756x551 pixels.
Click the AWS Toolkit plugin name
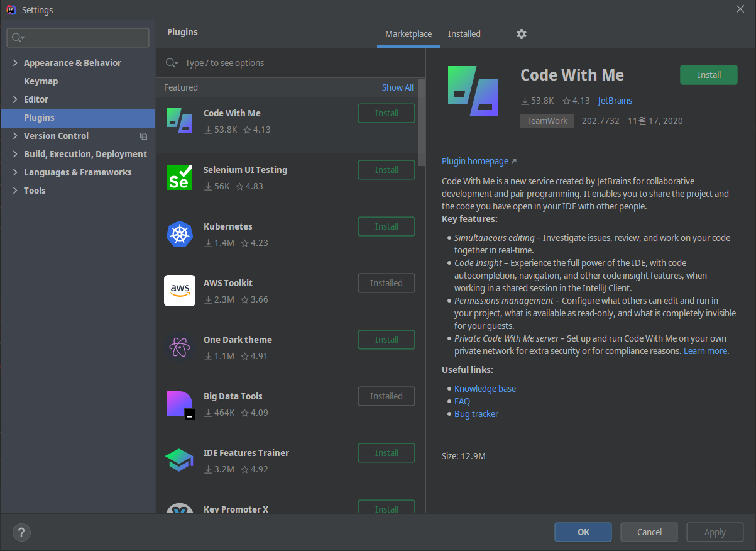click(x=228, y=283)
